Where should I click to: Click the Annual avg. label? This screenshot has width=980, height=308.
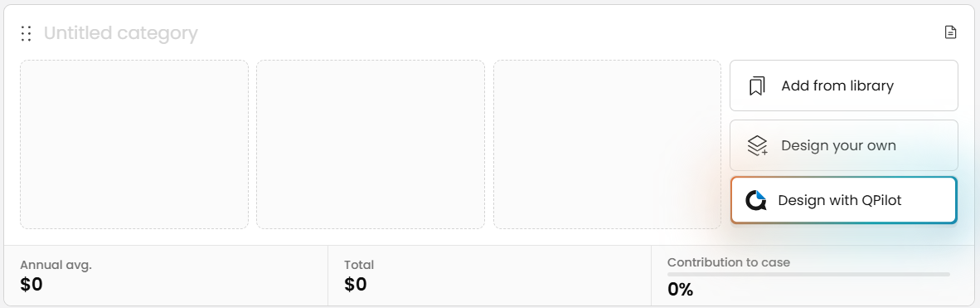point(56,265)
